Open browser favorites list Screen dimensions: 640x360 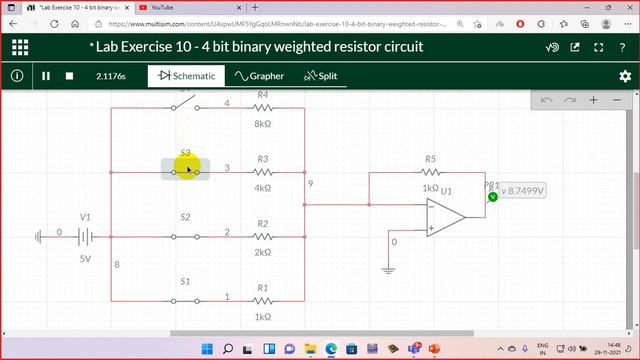click(564, 24)
